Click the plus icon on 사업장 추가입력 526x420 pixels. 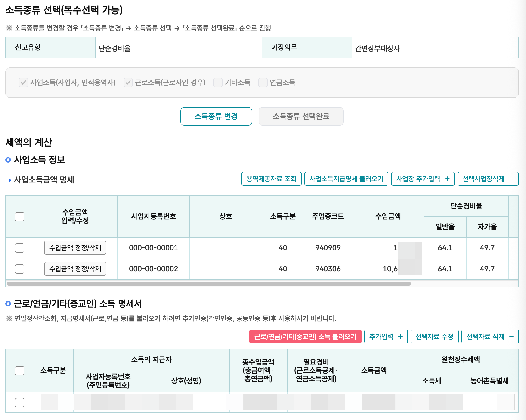pos(447,179)
